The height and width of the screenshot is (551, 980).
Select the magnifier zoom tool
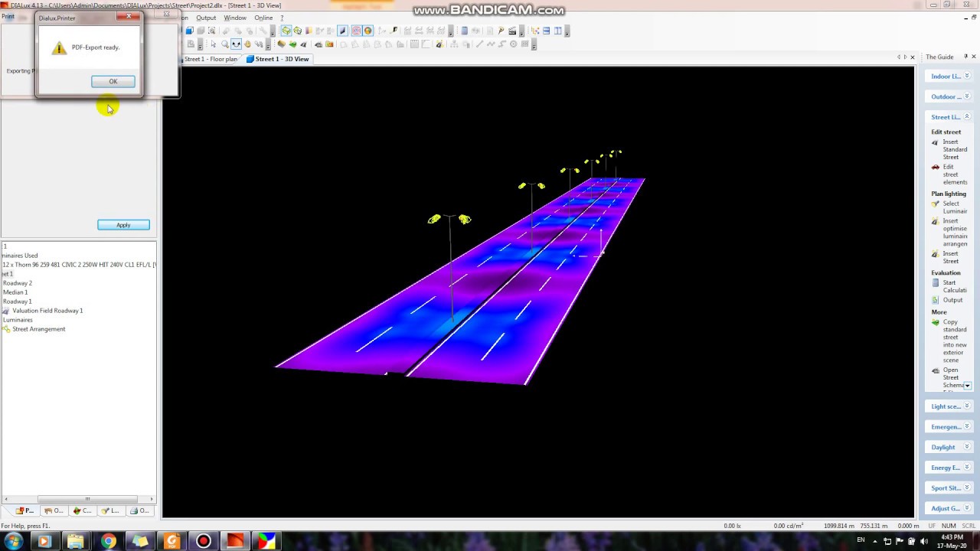[x=224, y=44]
